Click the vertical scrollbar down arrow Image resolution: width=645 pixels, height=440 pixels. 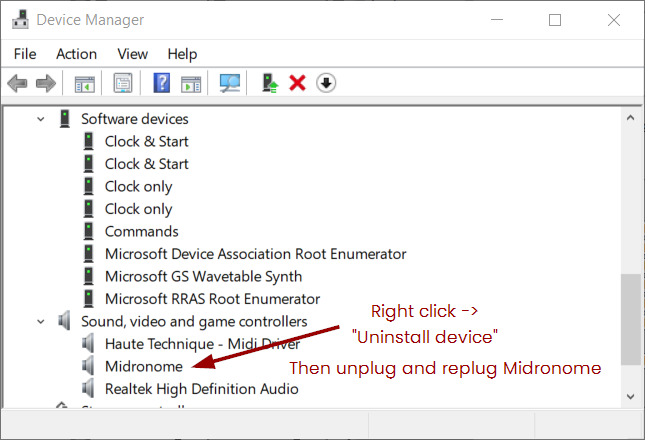click(x=630, y=396)
